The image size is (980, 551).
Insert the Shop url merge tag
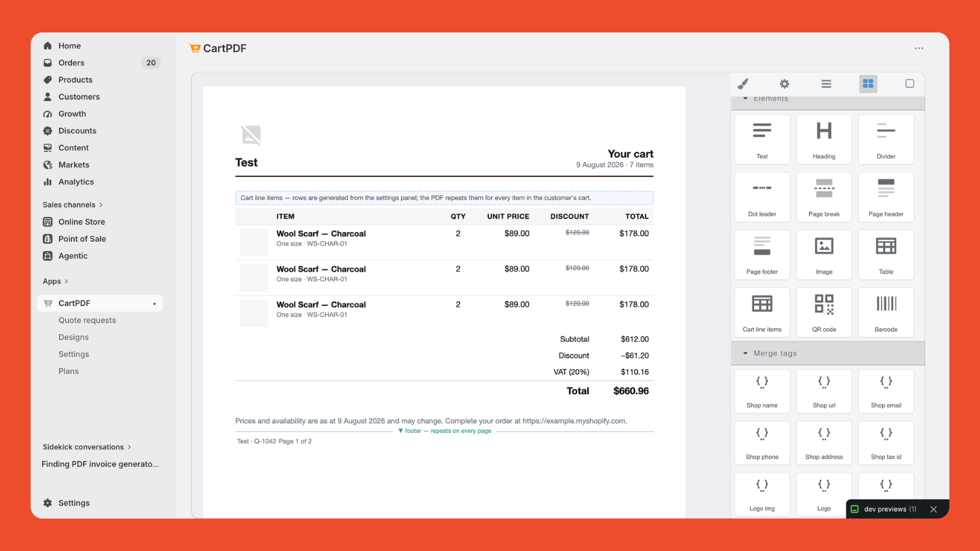824,391
